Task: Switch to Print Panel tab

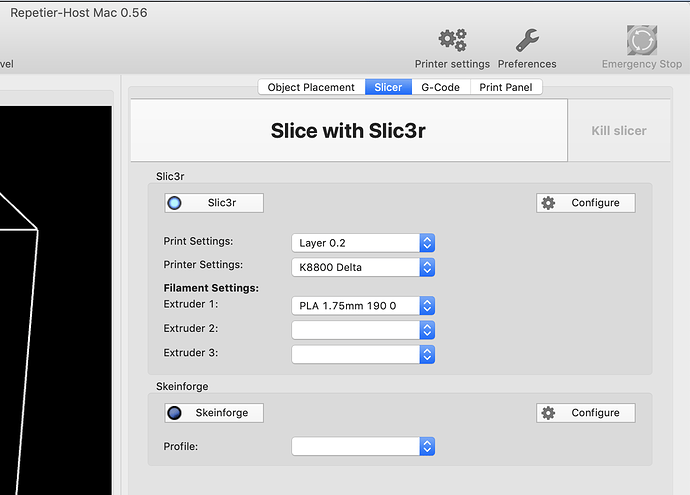Action: pos(506,87)
